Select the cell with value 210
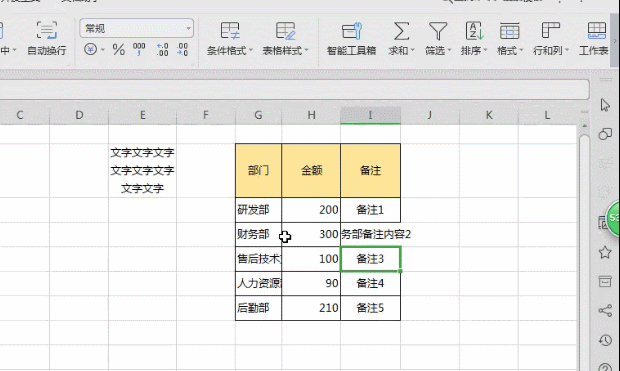 point(311,308)
